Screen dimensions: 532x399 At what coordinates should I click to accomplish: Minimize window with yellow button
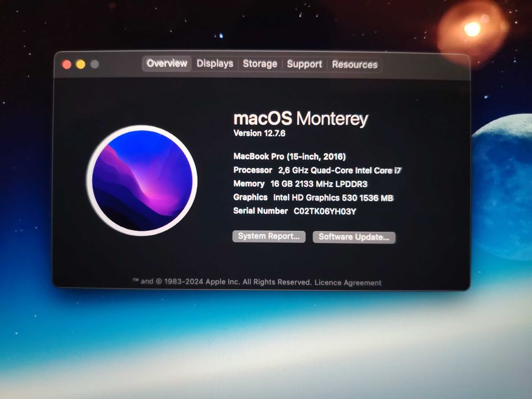tap(81, 64)
